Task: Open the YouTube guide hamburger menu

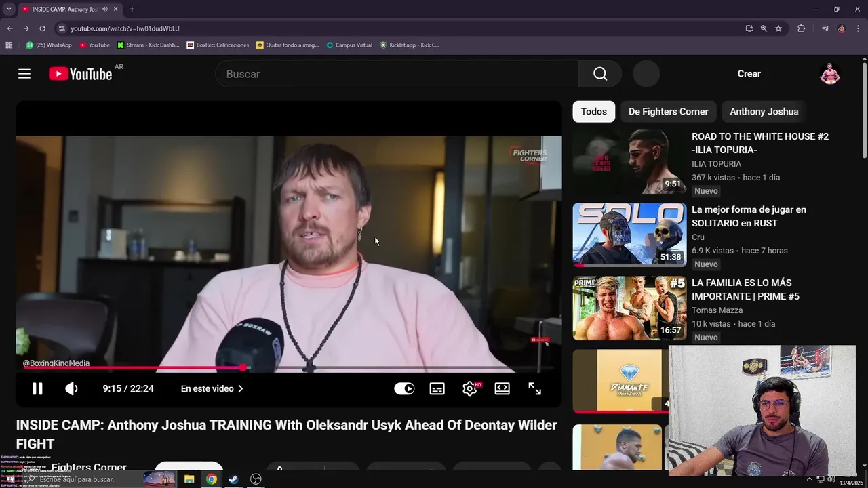Action: click(x=24, y=74)
